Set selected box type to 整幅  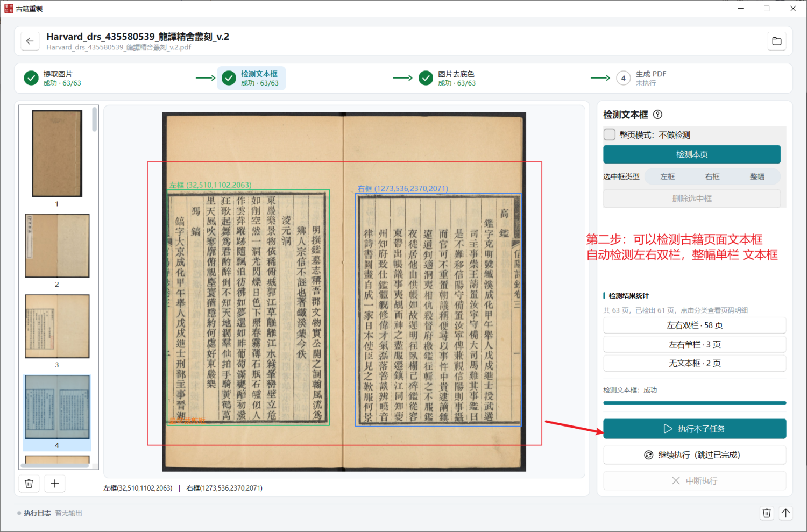(757, 176)
